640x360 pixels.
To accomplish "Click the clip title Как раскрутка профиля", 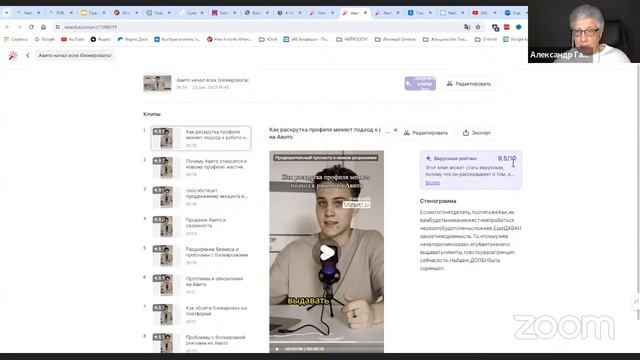I will point(325,133).
